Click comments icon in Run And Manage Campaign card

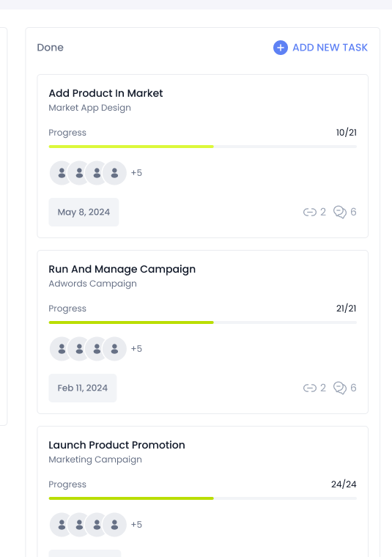point(340,388)
